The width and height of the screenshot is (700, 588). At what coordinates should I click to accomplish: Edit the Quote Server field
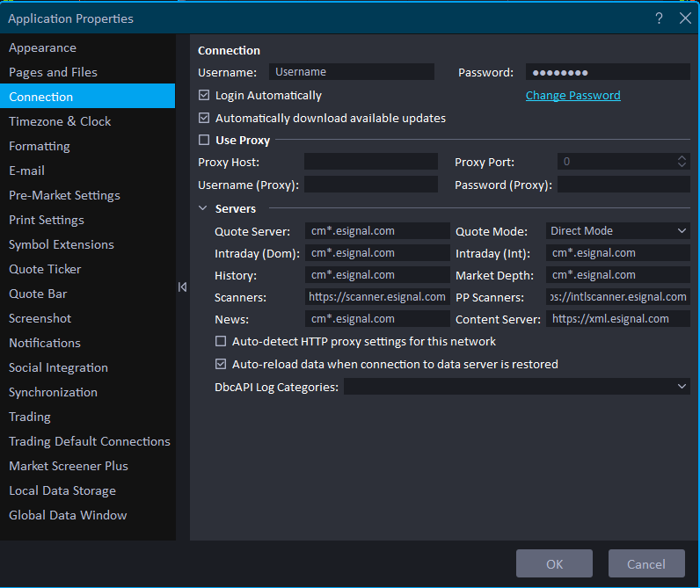pyautogui.click(x=377, y=230)
